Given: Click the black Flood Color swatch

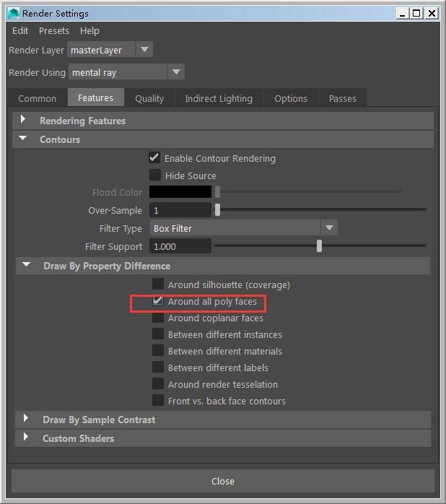Looking at the screenshot, I should pos(180,192).
